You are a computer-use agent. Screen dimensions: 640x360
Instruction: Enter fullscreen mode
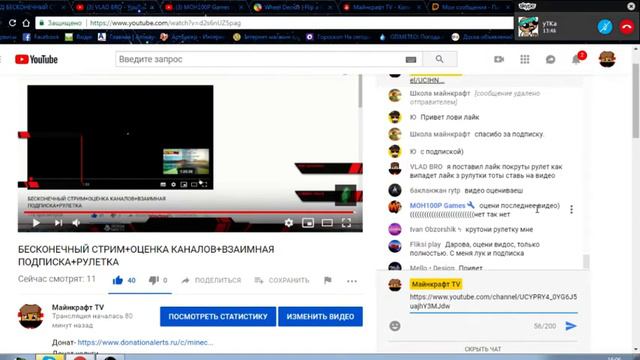coord(346,223)
